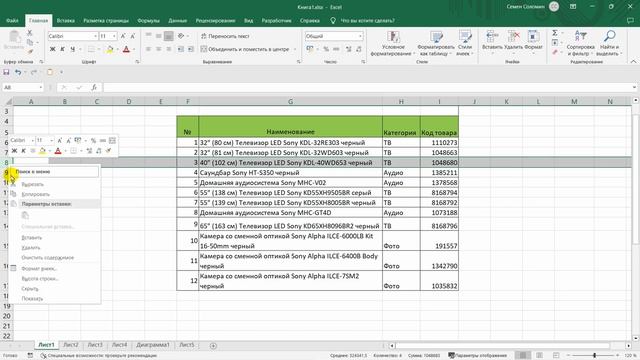640x360 pixels.
Task: Open Сортировка и фильтр menu
Action: [x=580, y=43]
